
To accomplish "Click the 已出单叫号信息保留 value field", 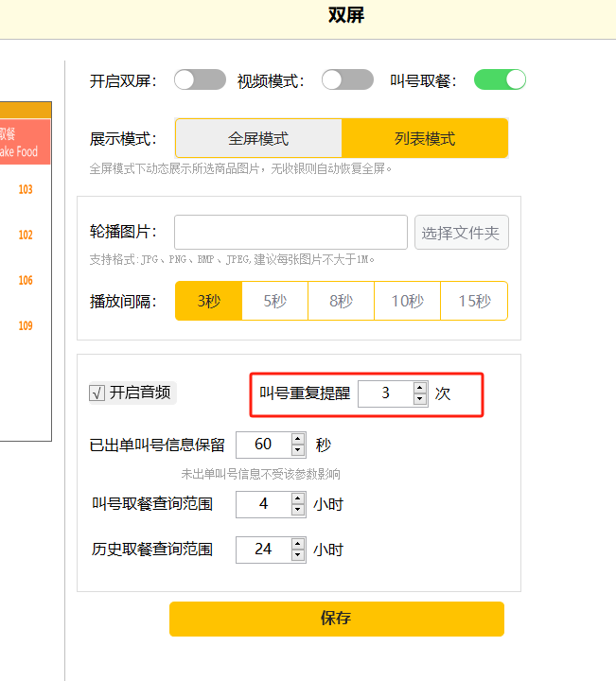I will click(263, 445).
